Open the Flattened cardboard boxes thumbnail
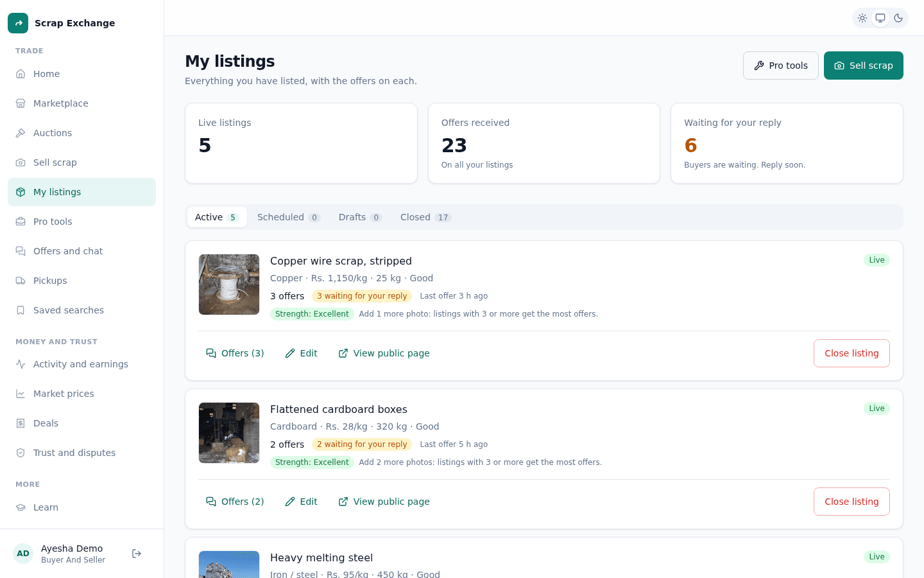The height and width of the screenshot is (578, 924). (x=229, y=433)
